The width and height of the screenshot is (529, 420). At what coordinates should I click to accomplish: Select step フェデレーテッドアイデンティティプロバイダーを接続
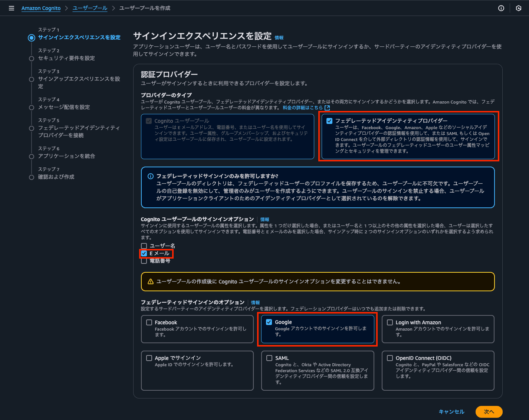tap(79, 131)
